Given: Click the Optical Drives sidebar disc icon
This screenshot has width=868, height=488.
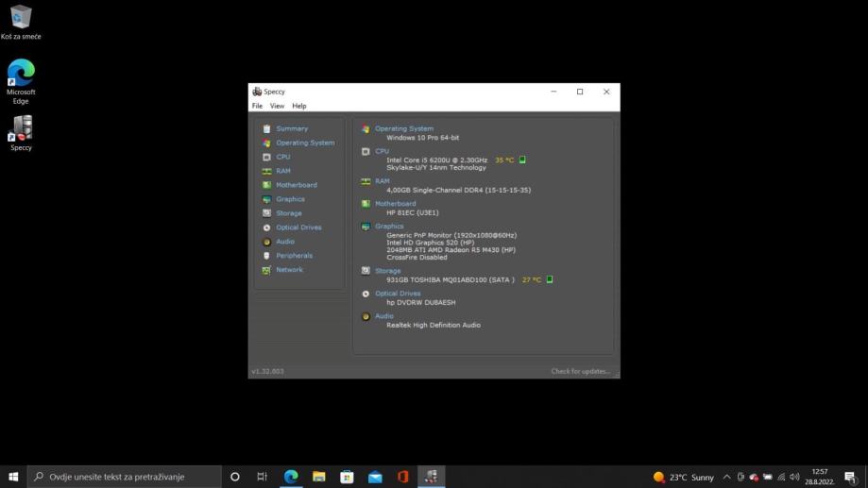Looking at the screenshot, I should coord(266,227).
